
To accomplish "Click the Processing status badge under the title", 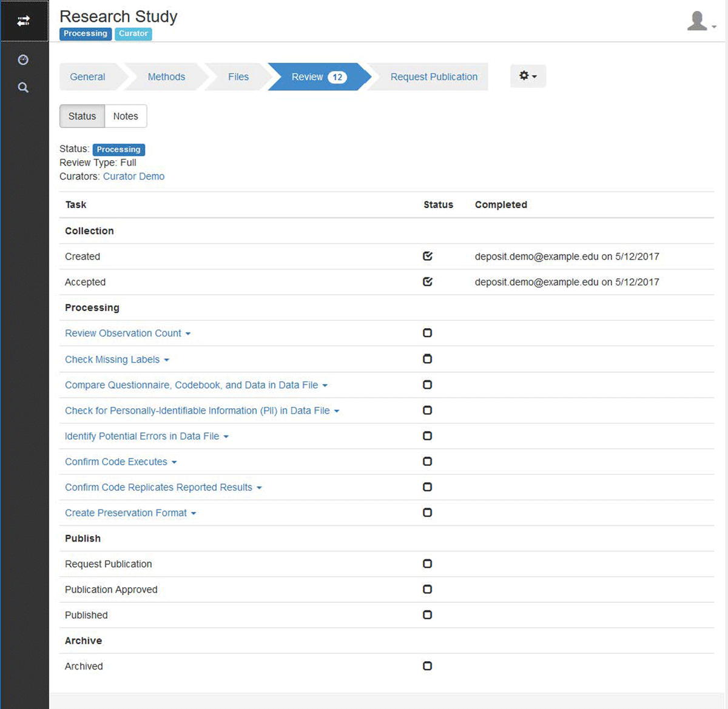I will (86, 34).
